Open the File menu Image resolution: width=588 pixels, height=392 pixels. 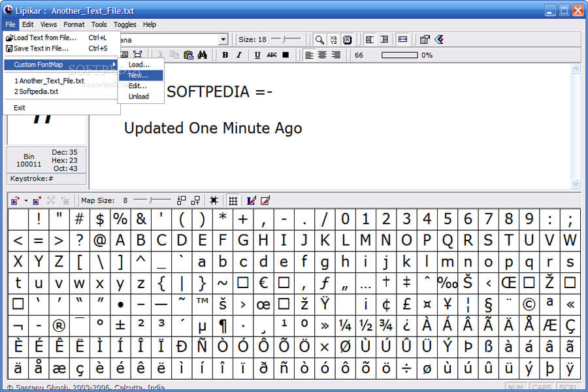[10, 24]
